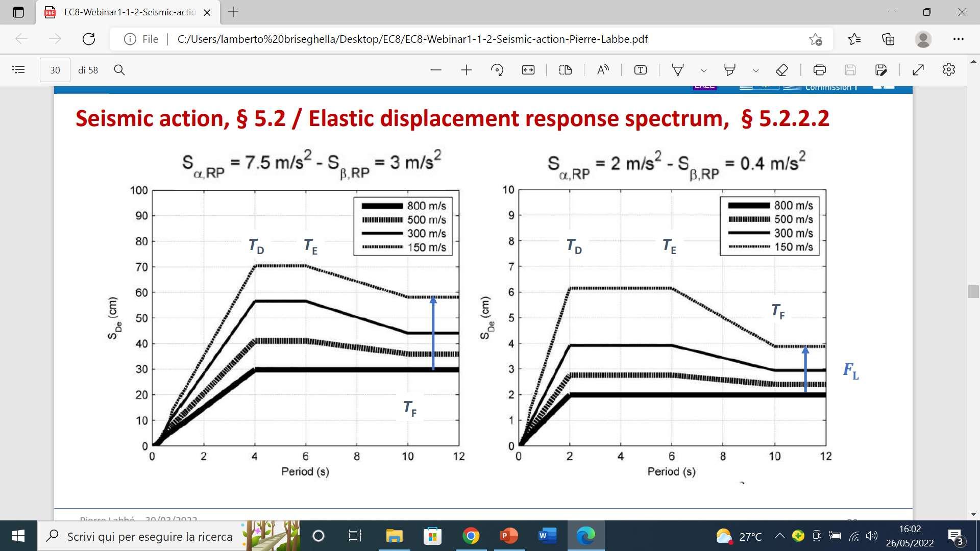The height and width of the screenshot is (551, 980).
Task: Click the page number input field
Action: 55,70
